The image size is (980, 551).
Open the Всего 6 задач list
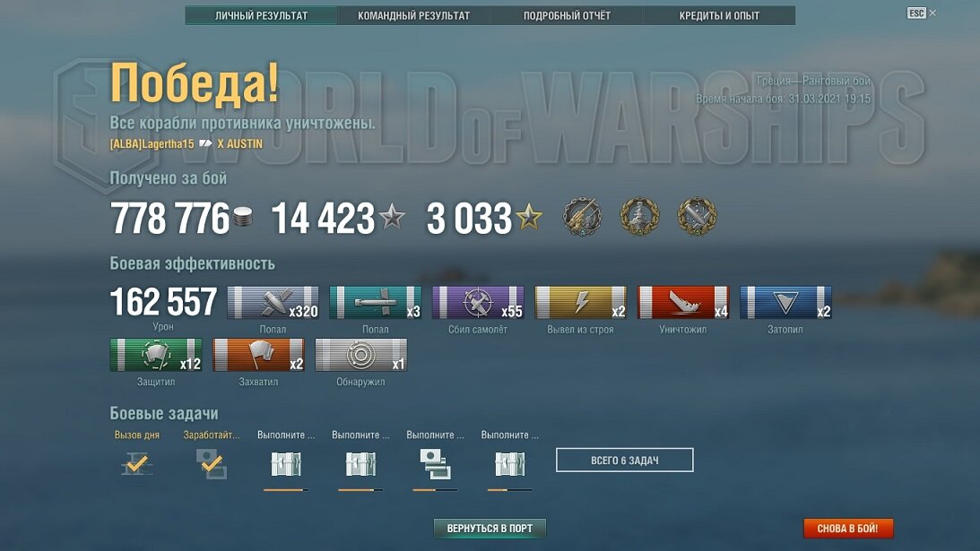(624, 461)
